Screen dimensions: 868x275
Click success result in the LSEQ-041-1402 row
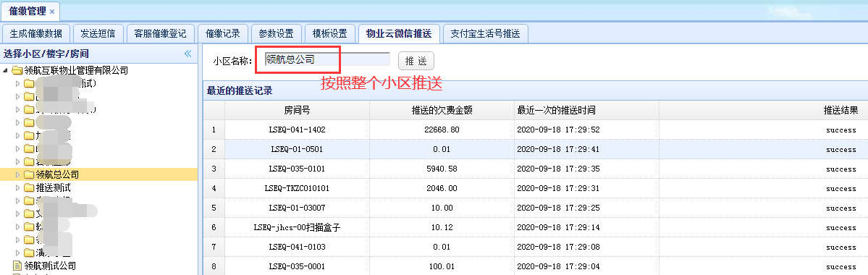click(841, 130)
